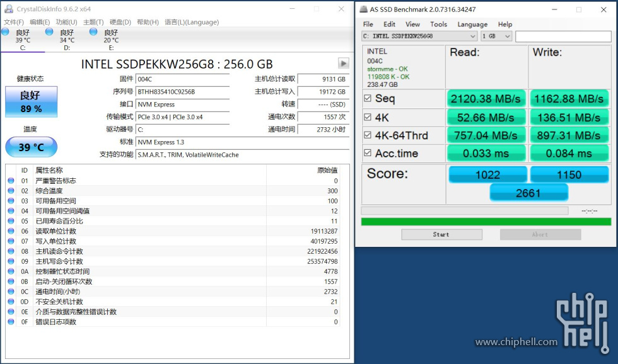
Task: Click status orb for attribute 0C
Action: 11,292
